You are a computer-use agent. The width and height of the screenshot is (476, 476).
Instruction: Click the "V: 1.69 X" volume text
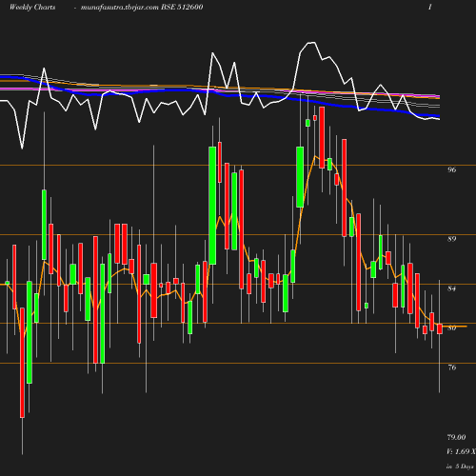pos(461,451)
